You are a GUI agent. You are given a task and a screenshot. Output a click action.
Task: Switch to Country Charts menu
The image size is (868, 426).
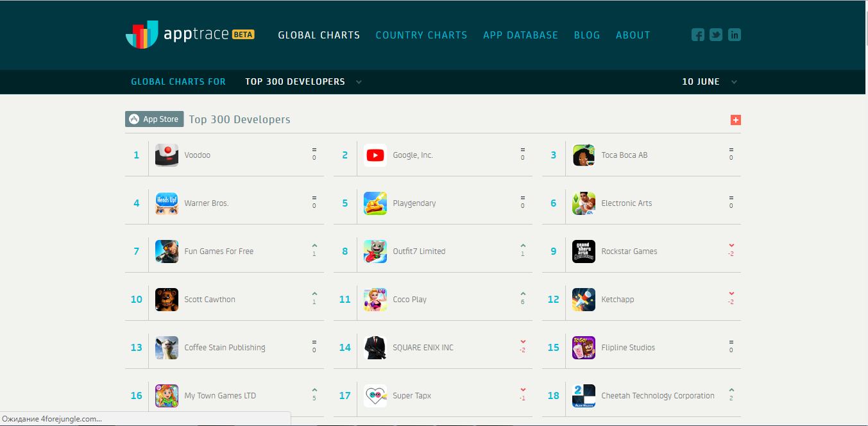[x=421, y=35]
